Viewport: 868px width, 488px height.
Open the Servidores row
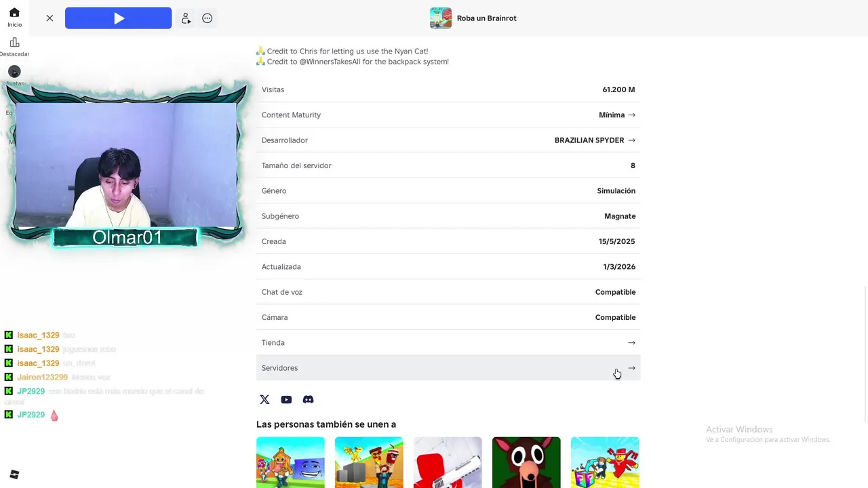tap(448, 368)
